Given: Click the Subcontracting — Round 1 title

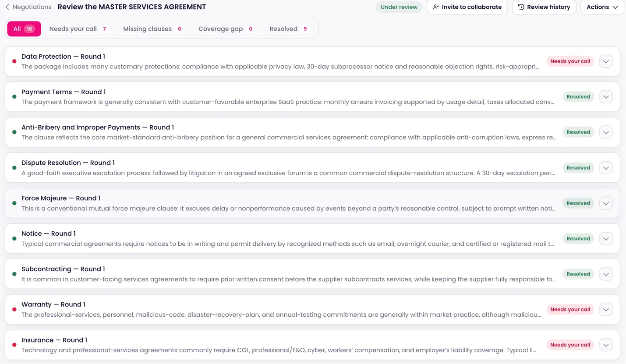Looking at the screenshot, I should [x=63, y=269].
